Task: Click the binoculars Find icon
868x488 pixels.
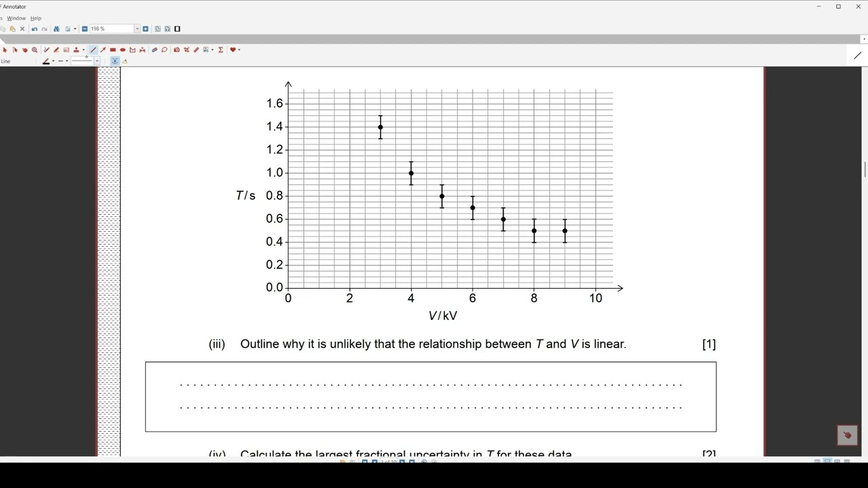Action: point(56,29)
